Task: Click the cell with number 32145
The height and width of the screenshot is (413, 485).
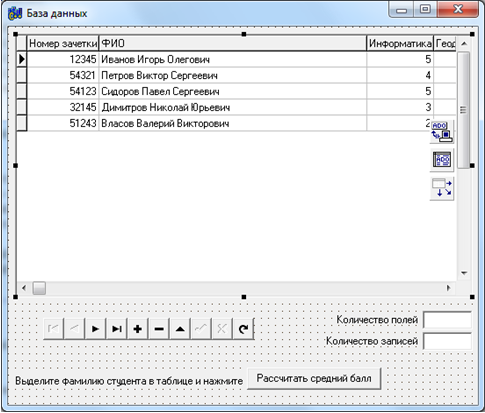Action: 63,107
